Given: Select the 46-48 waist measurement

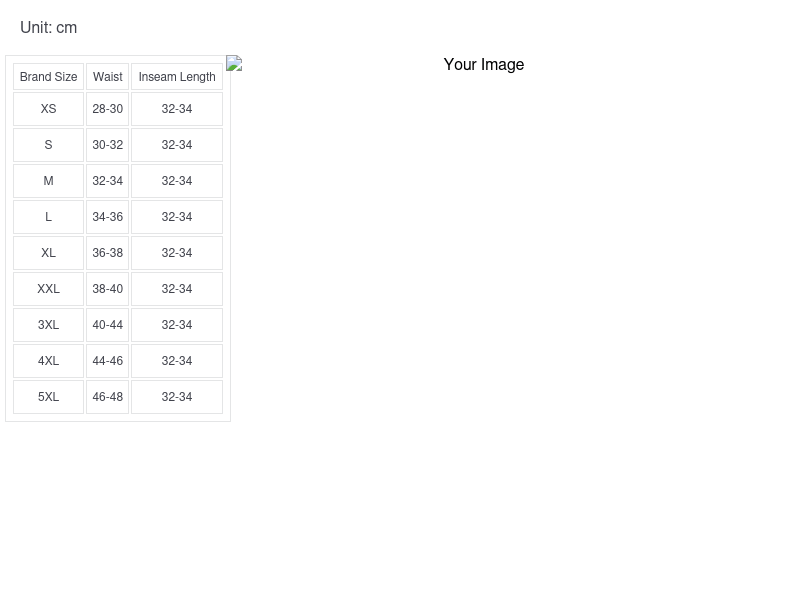Looking at the screenshot, I should [x=107, y=397].
